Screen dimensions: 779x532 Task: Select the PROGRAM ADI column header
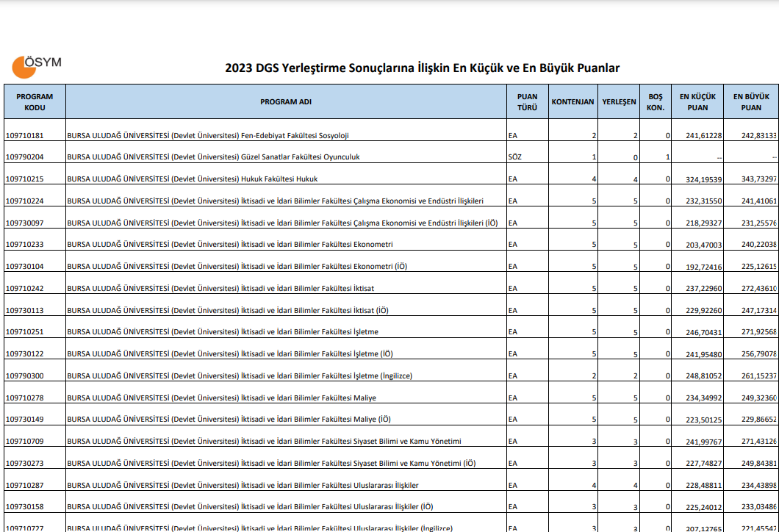(286, 102)
